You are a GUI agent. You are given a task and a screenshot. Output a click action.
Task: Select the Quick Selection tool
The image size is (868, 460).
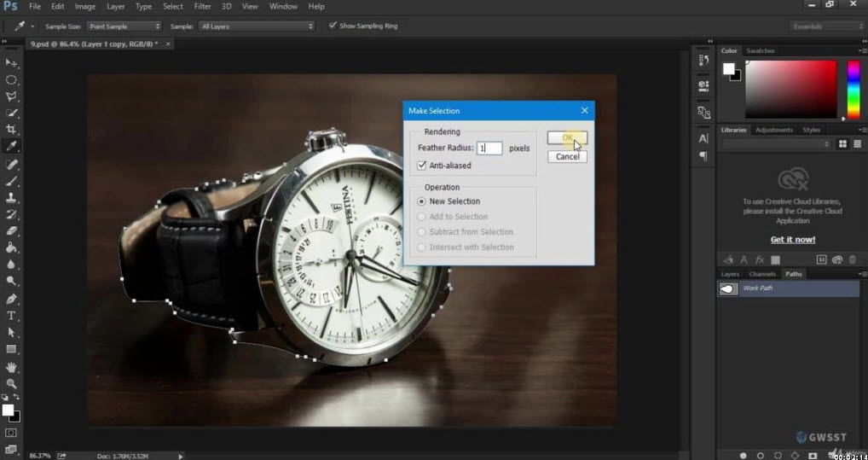(x=10, y=113)
